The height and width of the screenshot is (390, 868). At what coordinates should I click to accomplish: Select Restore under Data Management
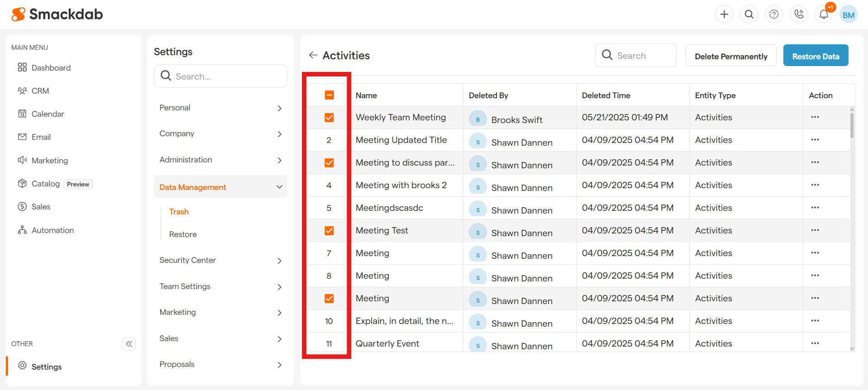tap(183, 234)
